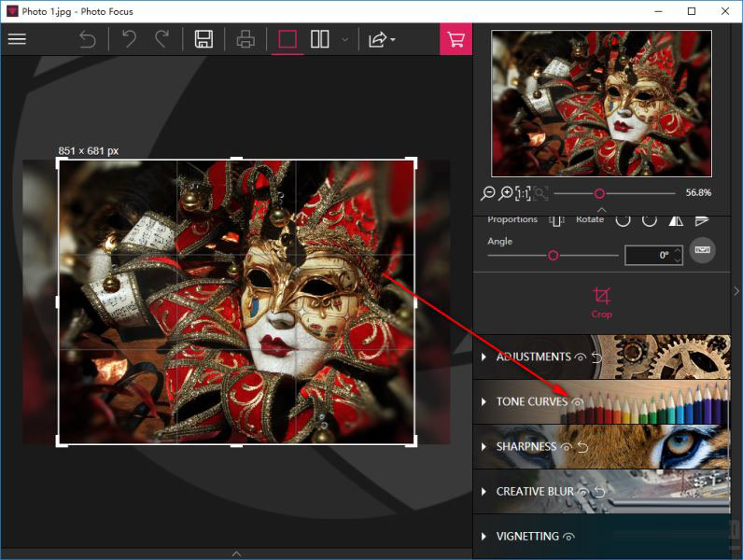Set zoom to 1:1 actual size

click(523, 193)
